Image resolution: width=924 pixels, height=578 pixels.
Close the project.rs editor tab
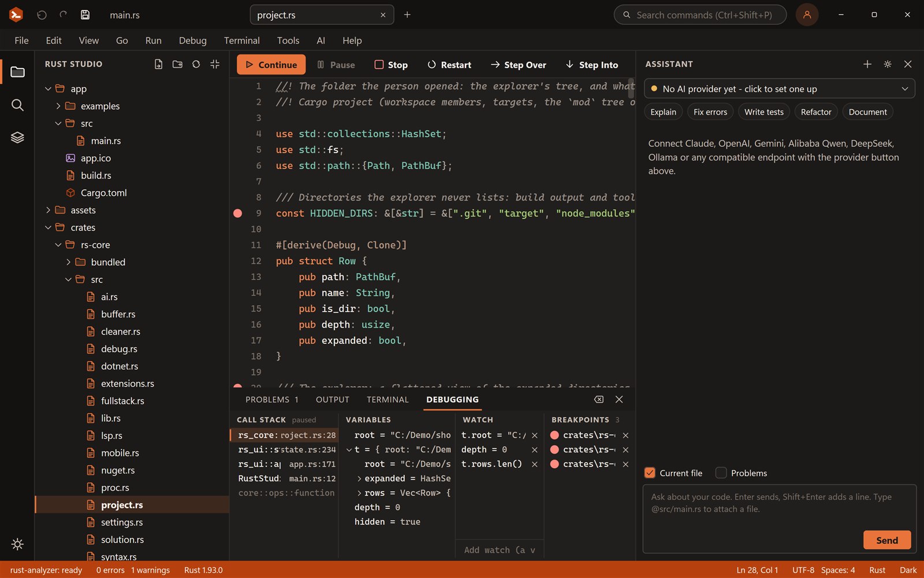click(x=383, y=15)
